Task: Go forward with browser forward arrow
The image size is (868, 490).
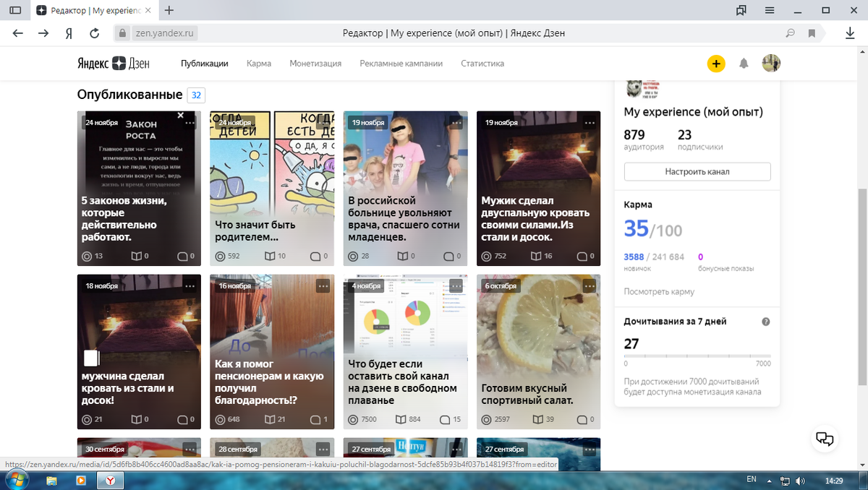Action: click(43, 33)
